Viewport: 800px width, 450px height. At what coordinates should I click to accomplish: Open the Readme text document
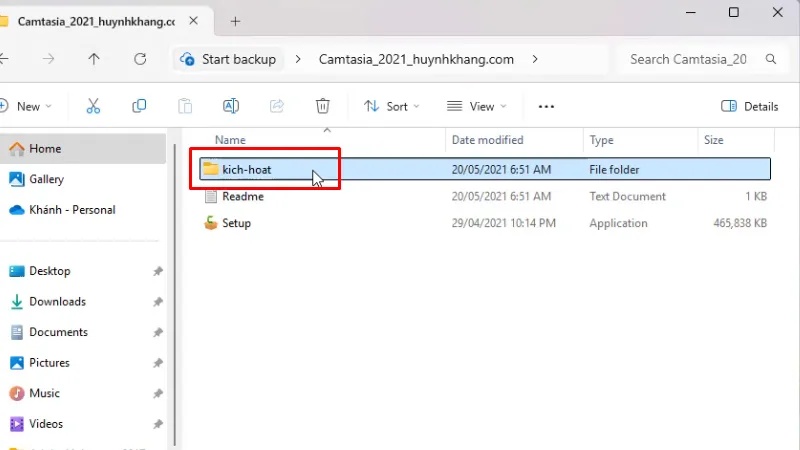(242, 197)
